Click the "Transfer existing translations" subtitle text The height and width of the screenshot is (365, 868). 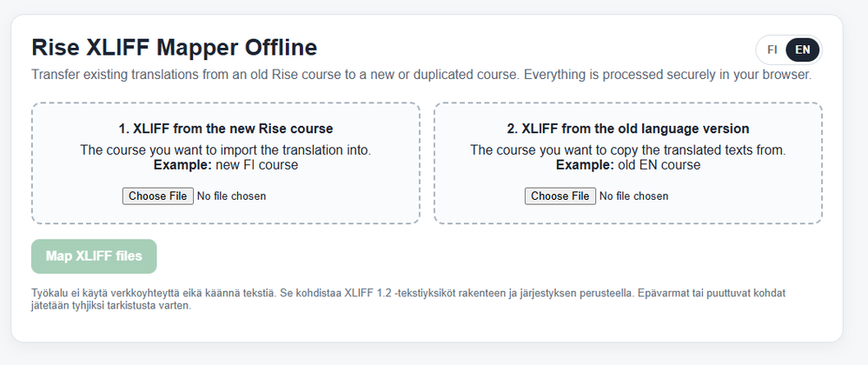[x=421, y=75]
